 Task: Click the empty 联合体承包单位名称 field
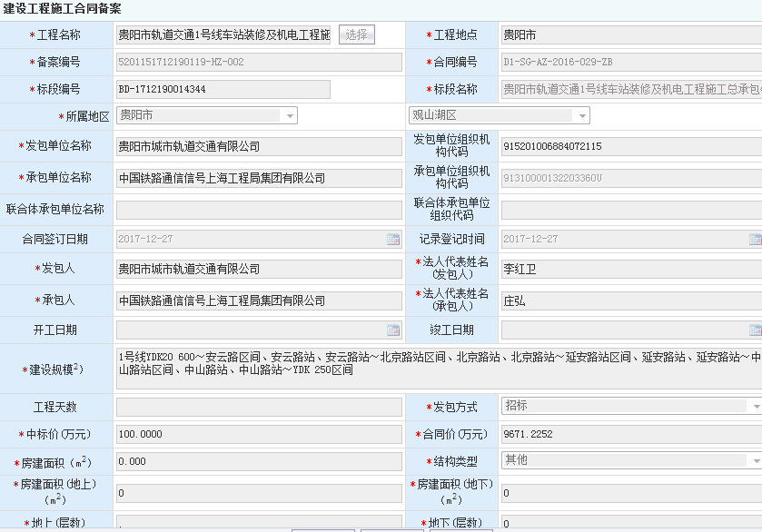258,210
